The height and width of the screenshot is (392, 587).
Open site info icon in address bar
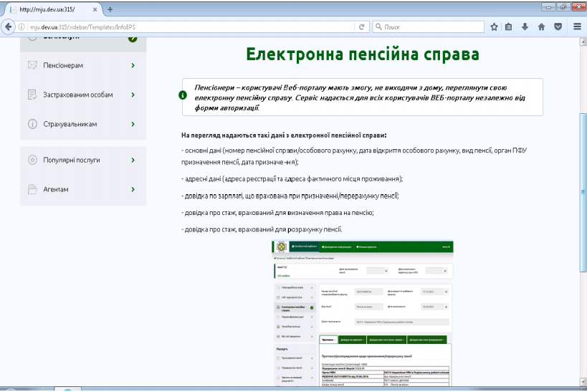coord(22,27)
